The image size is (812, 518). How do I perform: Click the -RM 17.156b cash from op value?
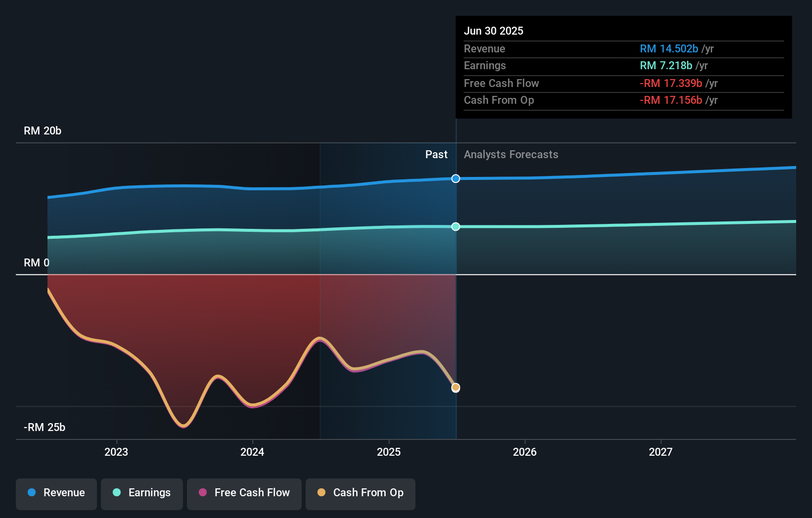point(671,100)
